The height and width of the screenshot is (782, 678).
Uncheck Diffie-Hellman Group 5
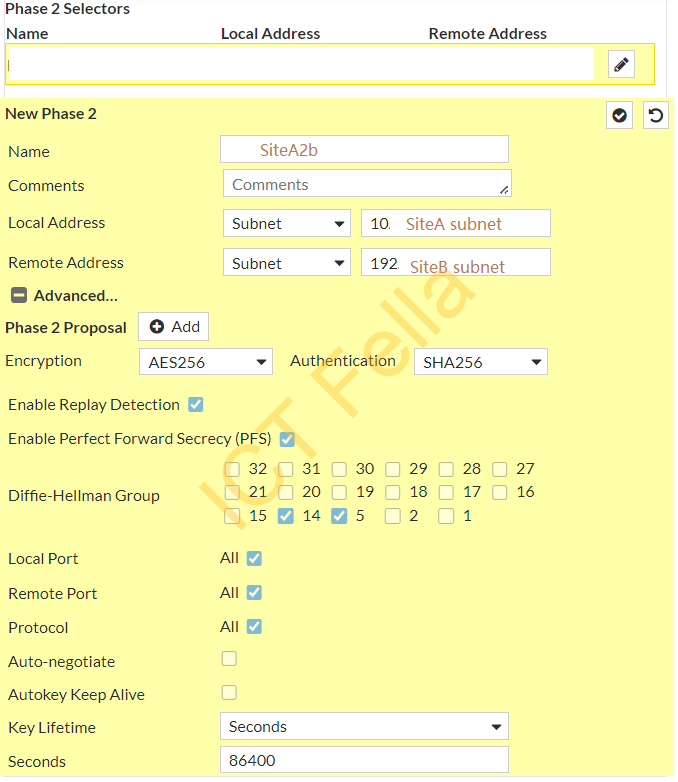(339, 516)
